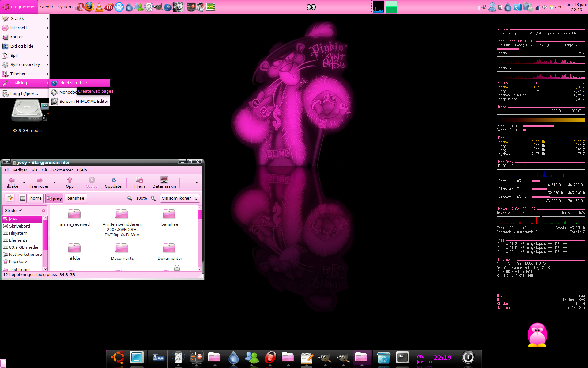Click the home path button
This screenshot has width=588, height=368.
[x=36, y=198]
